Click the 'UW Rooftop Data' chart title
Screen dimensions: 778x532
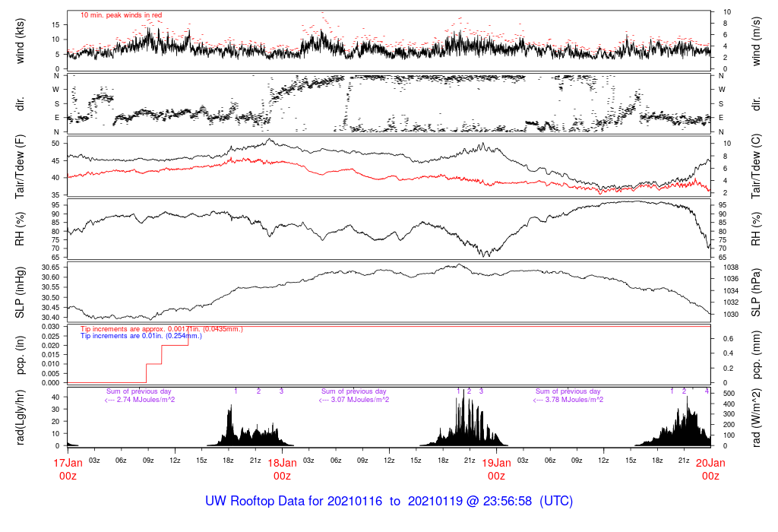coord(389,501)
